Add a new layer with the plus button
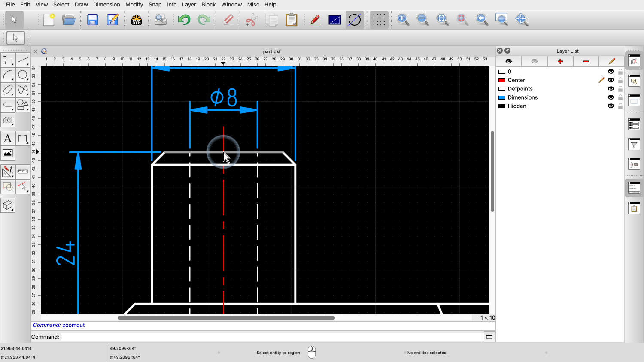Image resolution: width=644 pixels, height=362 pixels. pos(560,61)
